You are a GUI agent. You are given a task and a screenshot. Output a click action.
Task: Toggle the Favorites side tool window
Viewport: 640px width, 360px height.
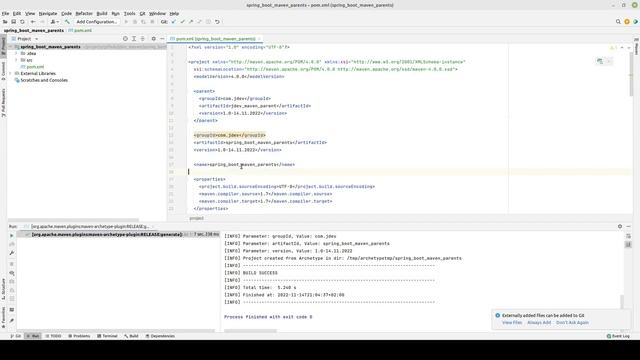tap(3, 318)
